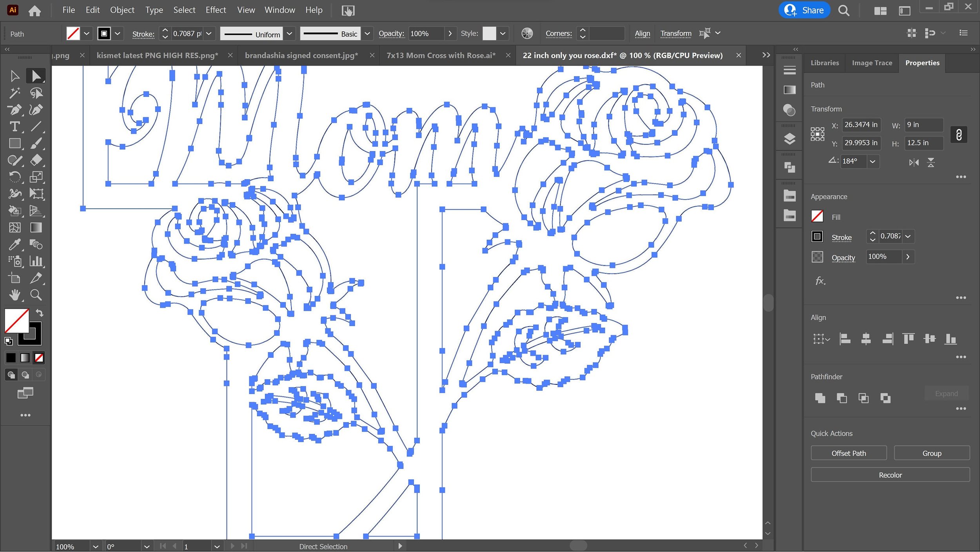Flip the path horizontally
Viewport: 980px width, 552px height.
click(x=914, y=162)
